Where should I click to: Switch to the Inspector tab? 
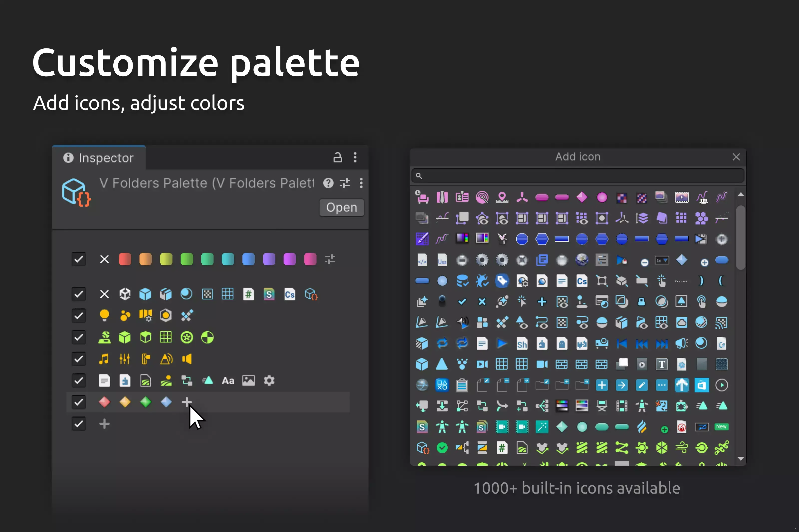click(x=99, y=158)
